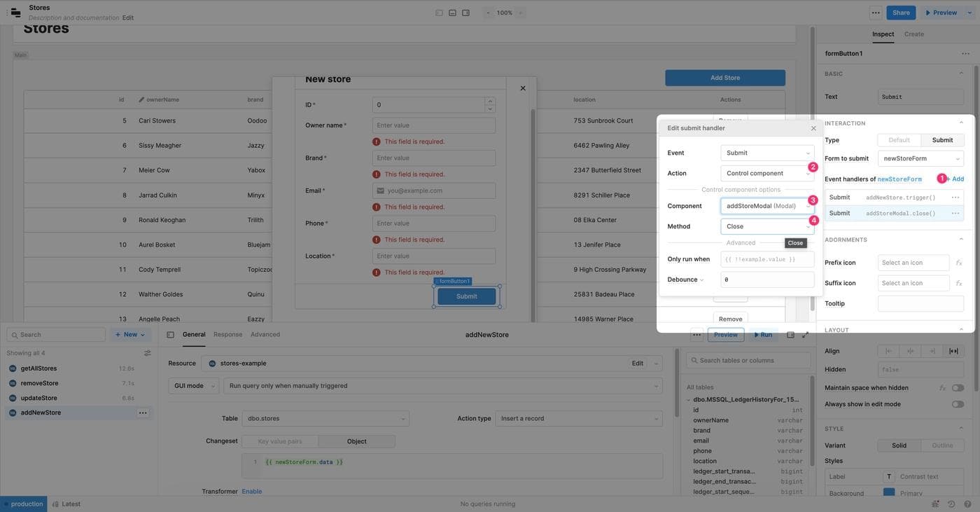The height and width of the screenshot is (512, 980).
Task: Click the help question mark icon
Action: coord(967,504)
